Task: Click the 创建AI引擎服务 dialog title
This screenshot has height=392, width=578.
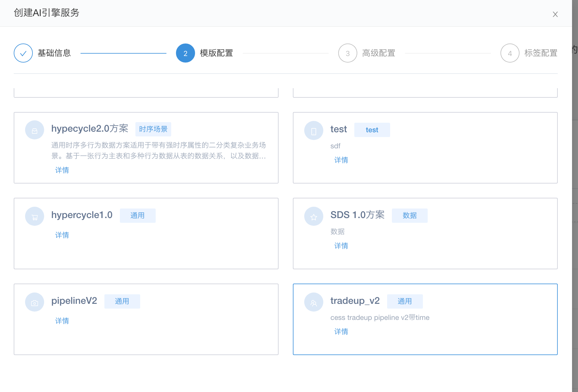Action: (47, 13)
